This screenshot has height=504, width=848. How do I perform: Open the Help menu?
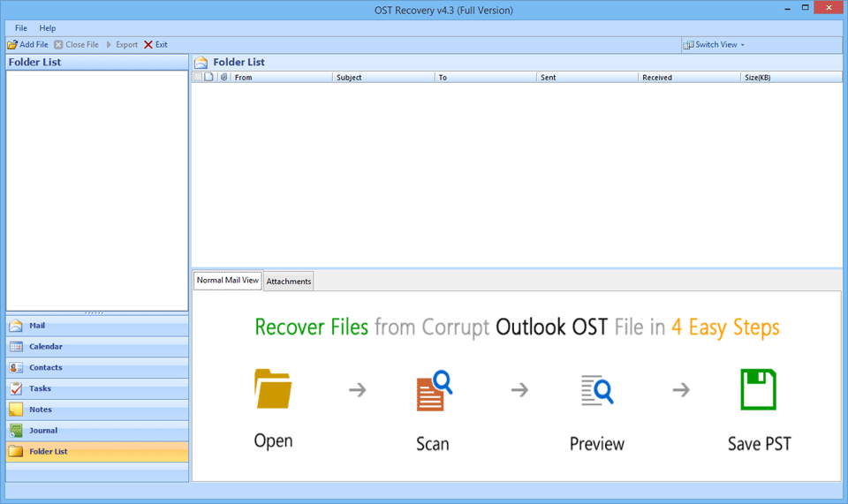(x=47, y=28)
